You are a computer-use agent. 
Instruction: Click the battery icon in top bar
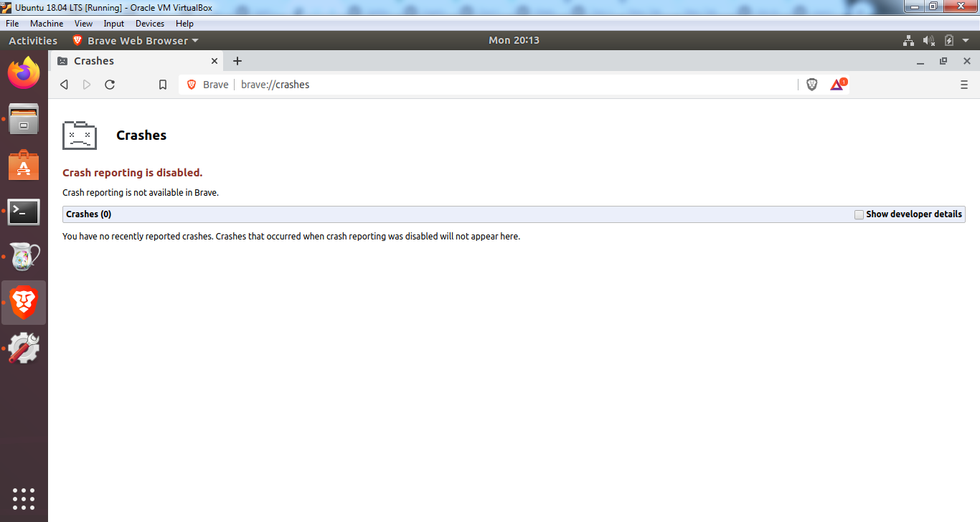[949, 41]
